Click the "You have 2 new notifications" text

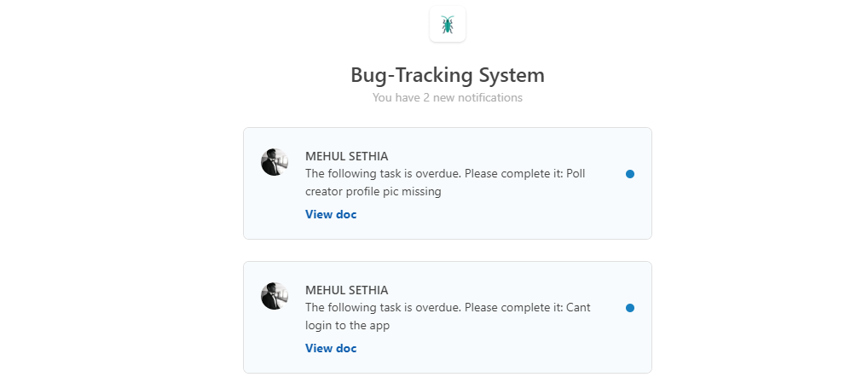(x=447, y=98)
